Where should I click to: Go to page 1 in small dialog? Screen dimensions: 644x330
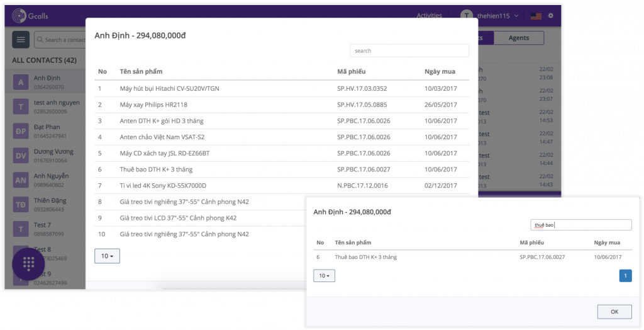click(x=626, y=276)
